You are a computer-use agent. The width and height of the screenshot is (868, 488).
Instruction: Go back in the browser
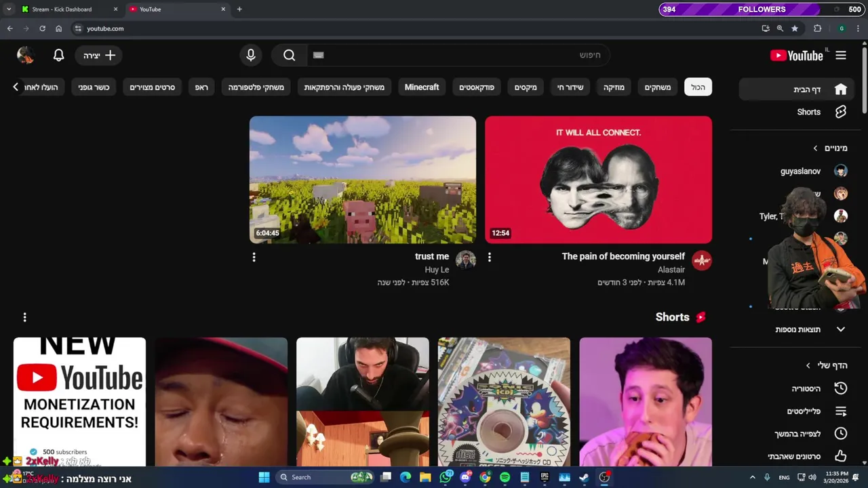coord(9,28)
